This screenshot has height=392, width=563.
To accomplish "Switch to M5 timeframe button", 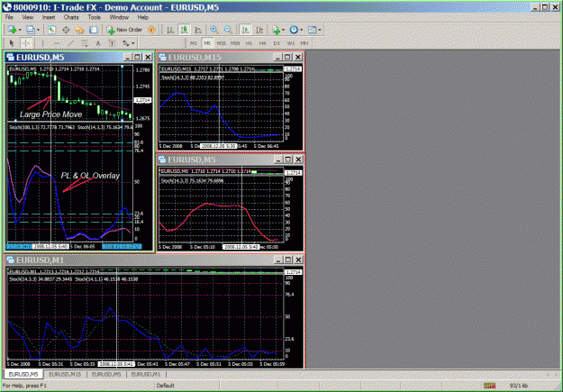I will pos(207,43).
